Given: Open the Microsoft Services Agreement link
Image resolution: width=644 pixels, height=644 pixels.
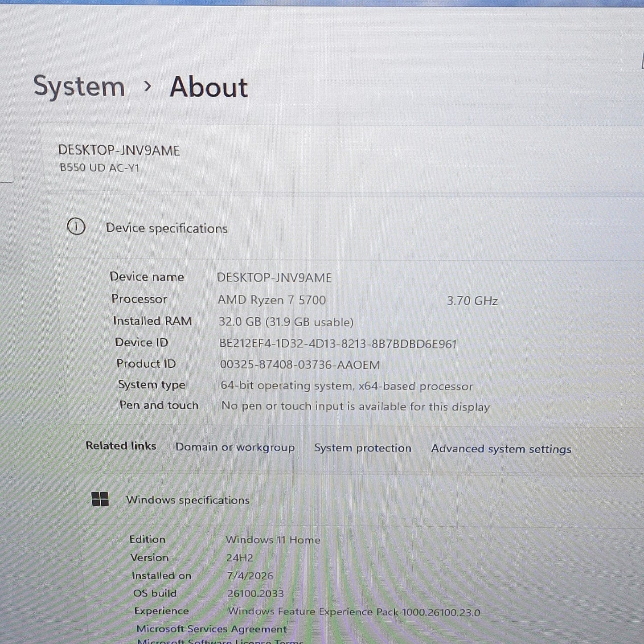Looking at the screenshot, I should [x=212, y=629].
